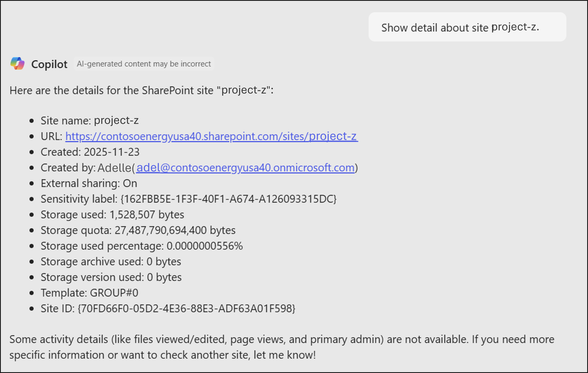Click the External sharing status line
Screen dimensions: 588x373
[89, 183]
